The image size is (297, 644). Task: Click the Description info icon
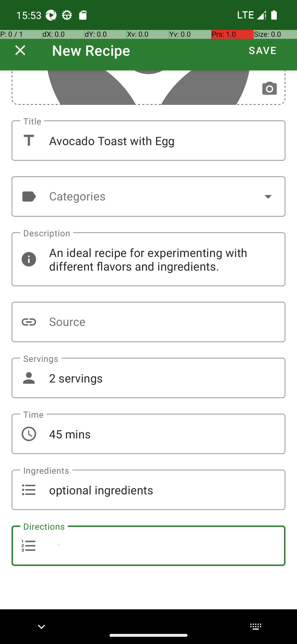coord(29,259)
